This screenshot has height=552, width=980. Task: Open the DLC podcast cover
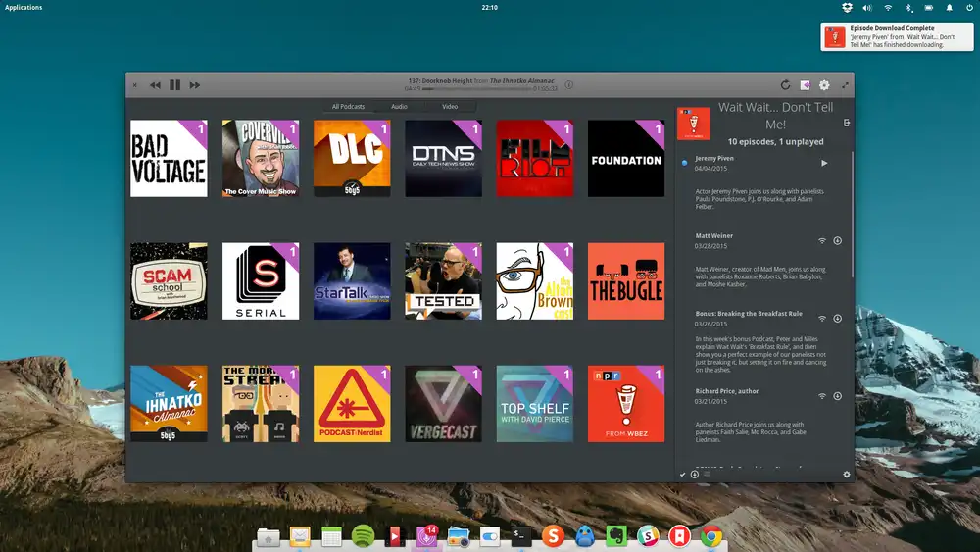[352, 158]
